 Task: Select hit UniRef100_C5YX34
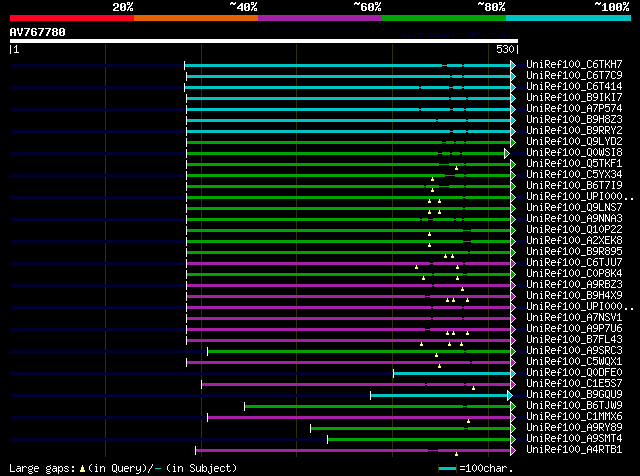pos(574,175)
